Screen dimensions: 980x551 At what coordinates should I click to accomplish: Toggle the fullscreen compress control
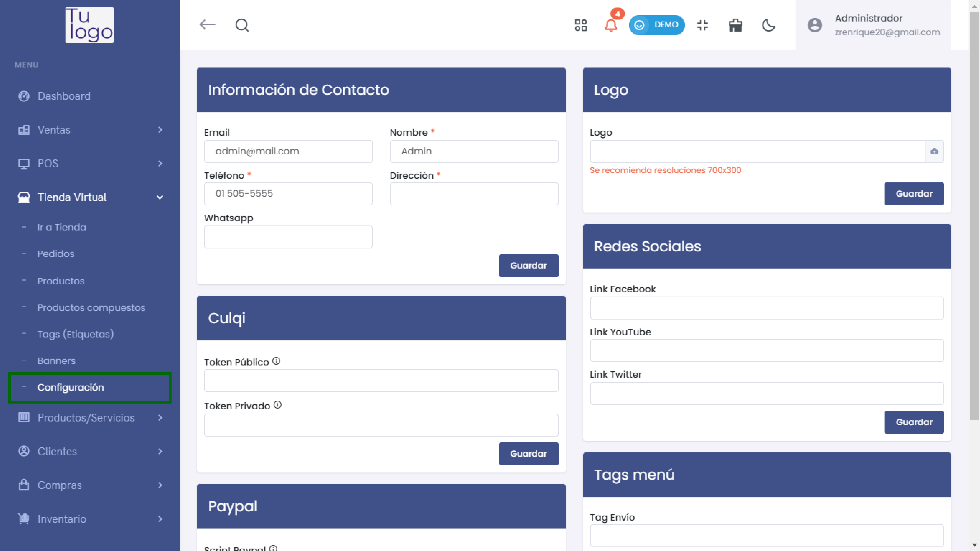pyautogui.click(x=702, y=25)
